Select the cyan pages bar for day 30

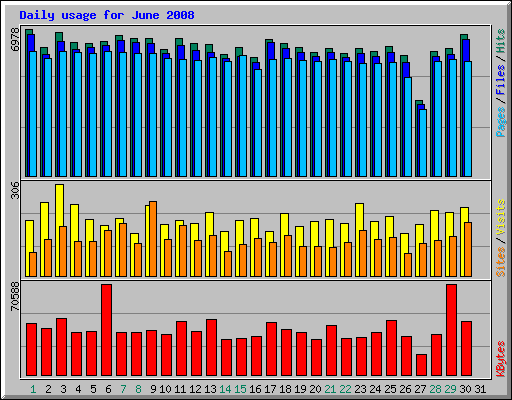click(x=468, y=119)
